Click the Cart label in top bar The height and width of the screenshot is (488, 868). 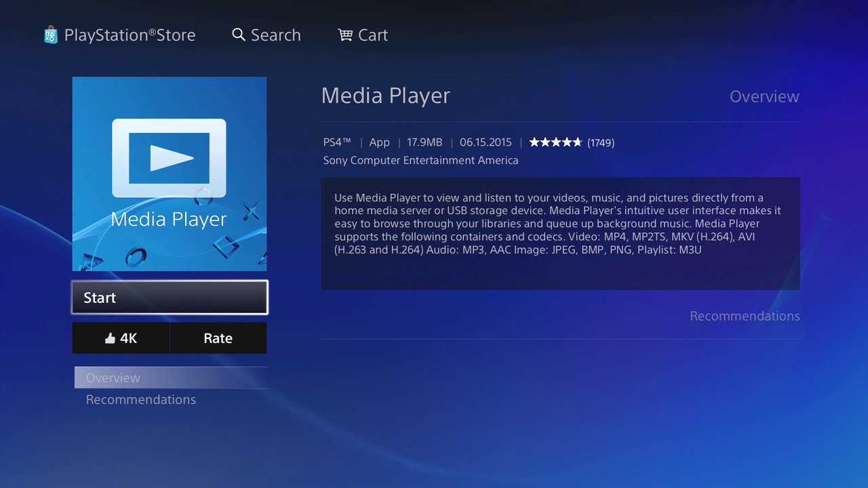[373, 35]
